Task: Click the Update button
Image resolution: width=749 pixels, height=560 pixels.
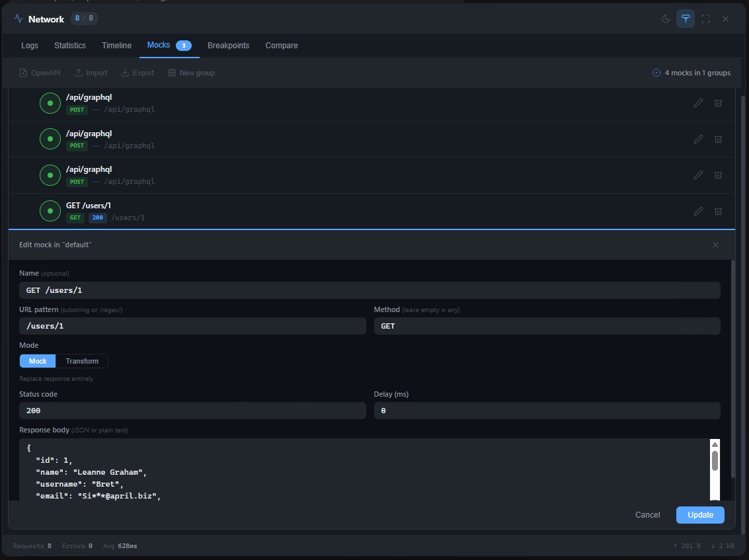Action: (x=700, y=514)
